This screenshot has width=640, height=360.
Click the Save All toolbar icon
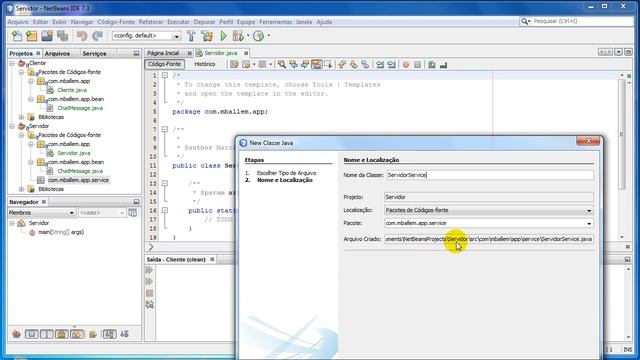click(x=62, y=36)
